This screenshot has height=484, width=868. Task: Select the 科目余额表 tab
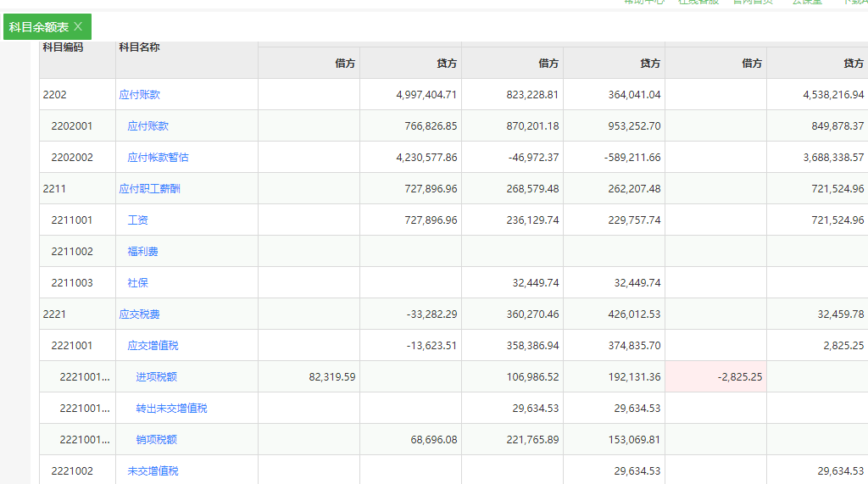tap(39, 27)
